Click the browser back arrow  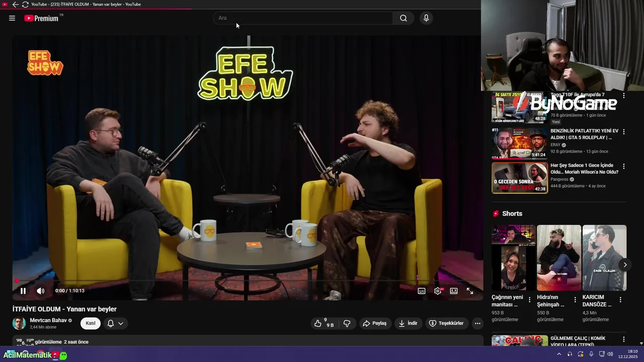(15, 5)
